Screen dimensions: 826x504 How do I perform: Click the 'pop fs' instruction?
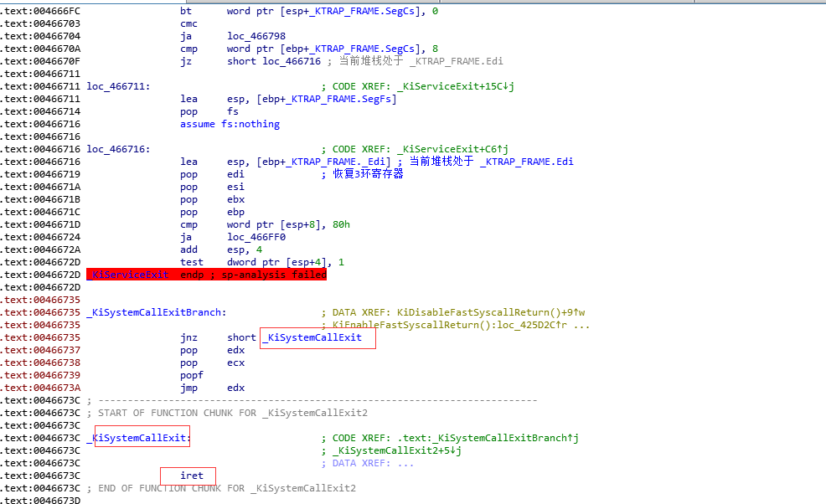point(209,111)
